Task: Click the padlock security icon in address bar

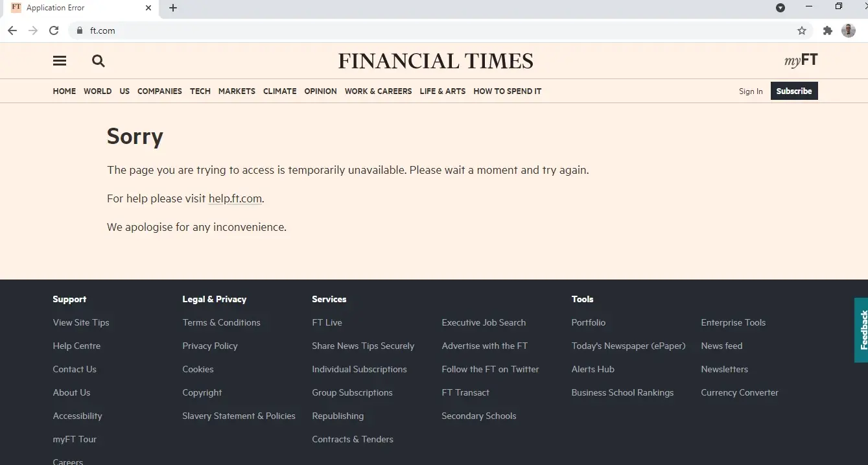Action: tap(78, 30)
